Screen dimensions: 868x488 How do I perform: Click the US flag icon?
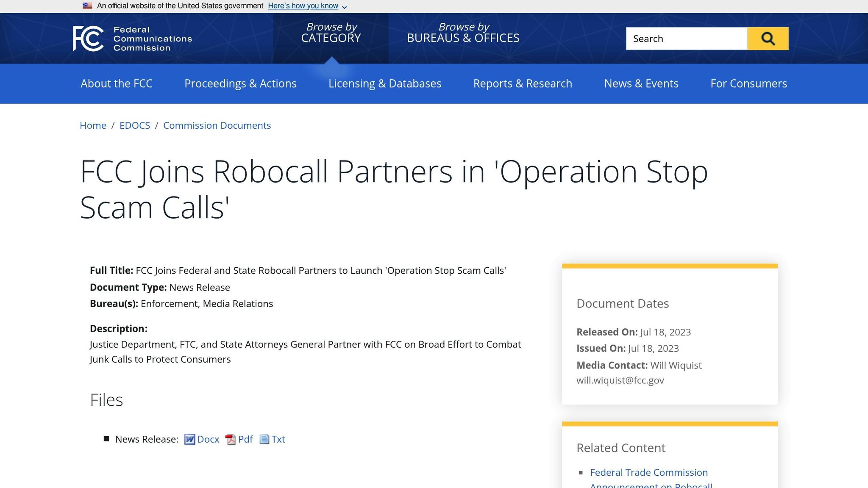point(87,6)
